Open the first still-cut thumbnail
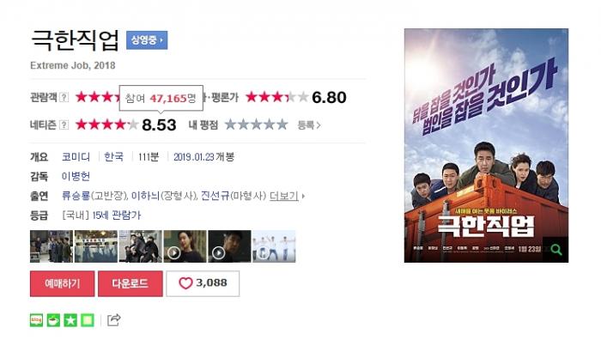 tap(52, 246)
